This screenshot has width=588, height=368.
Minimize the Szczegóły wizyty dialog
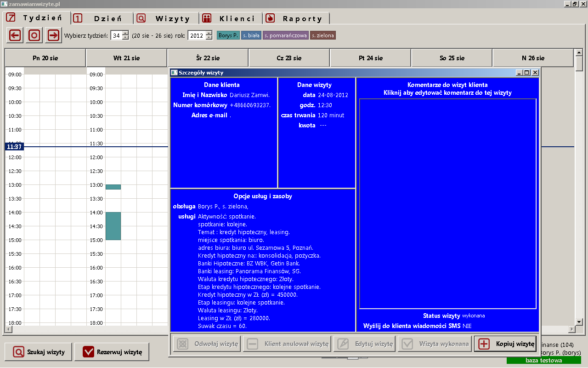click(x=520, y=73)
